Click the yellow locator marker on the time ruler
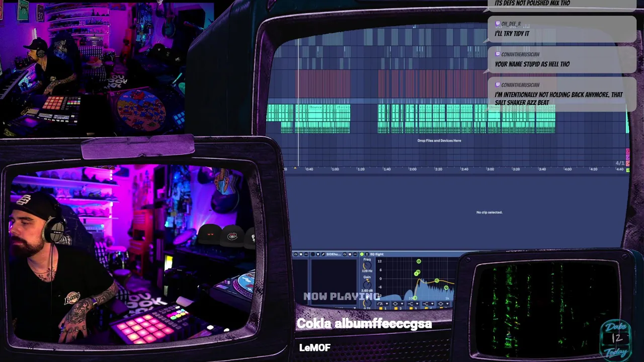Image resolution: width=644 pixels, height=362 pixels. 295,168
